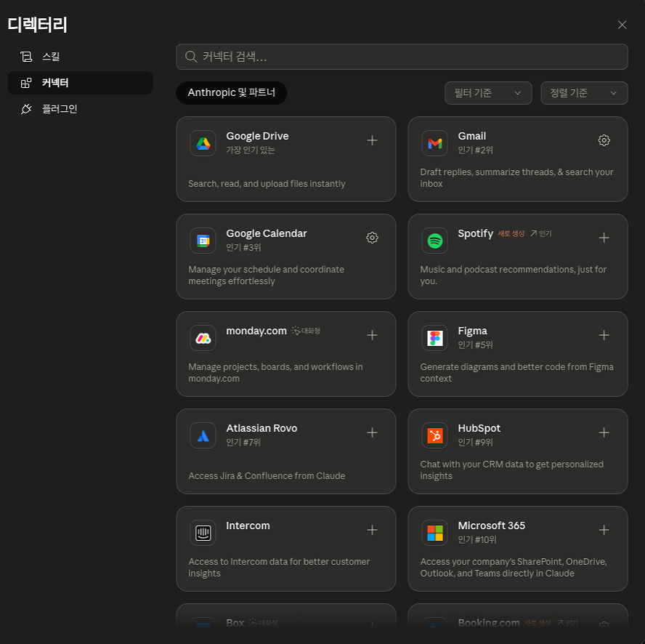Open the Microsoft 365 connector title
The width and height of the screenshot is (645, 644).
(x=491, y=526)
